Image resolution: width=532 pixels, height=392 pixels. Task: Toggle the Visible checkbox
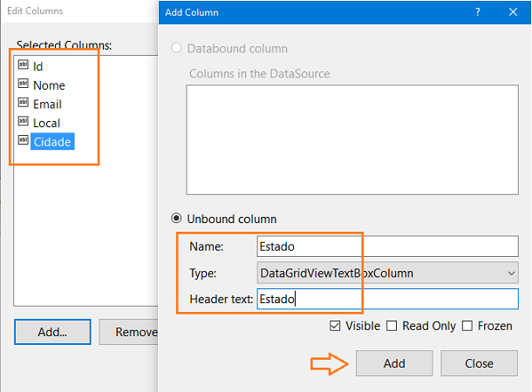point(335,326)
